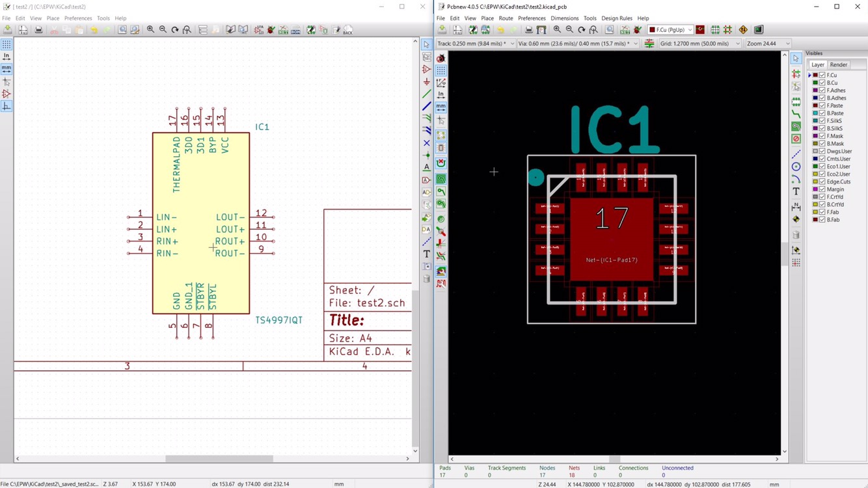Screen dimensions: 868x488
Task: Click page settings icon in Pcbnew toolbar
Action: coord(457,30)
